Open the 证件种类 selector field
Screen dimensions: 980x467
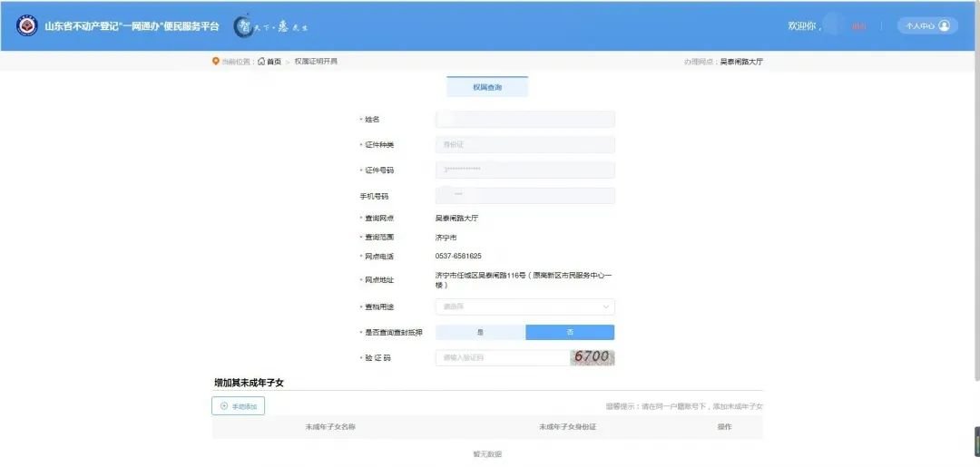tap(524, 145)
